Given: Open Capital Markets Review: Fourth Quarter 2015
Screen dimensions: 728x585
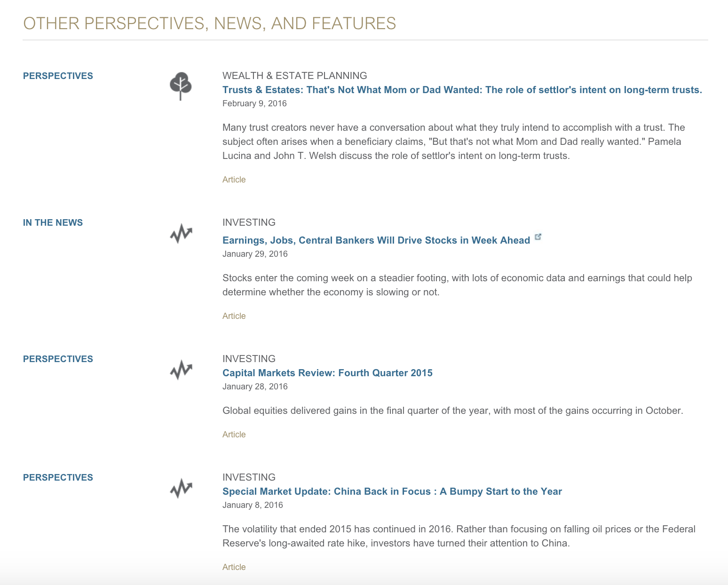Looking at the screenshot, I should pos(327,373).
